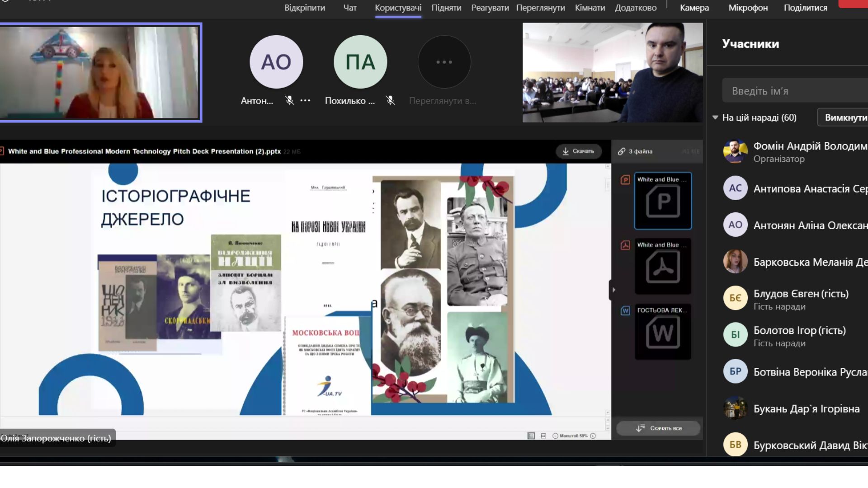The width and height of the screenshot is (868, 488).
Task: Open the White and Blue PowerPoint thumbnail
Action: pyautogui.click(x=663, y=201)
